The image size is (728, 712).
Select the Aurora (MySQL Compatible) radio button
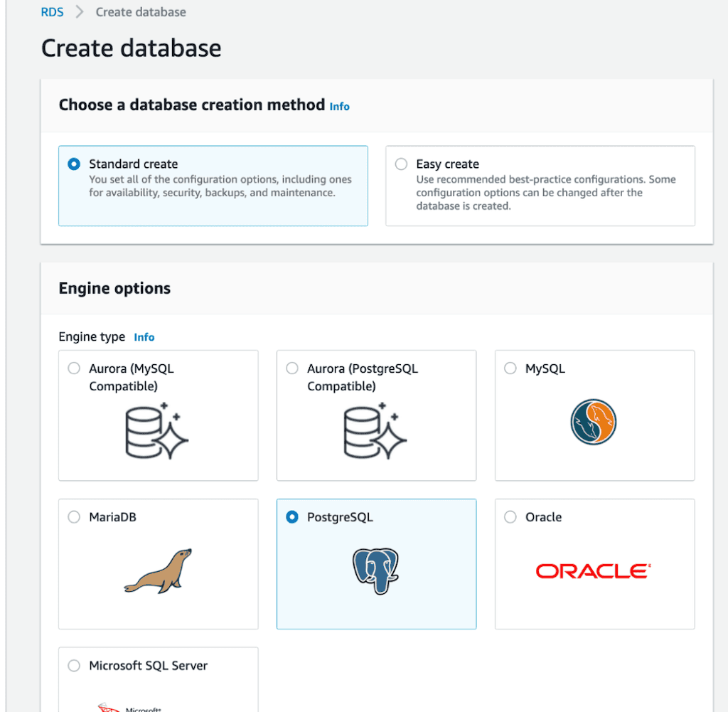(73, 368)
